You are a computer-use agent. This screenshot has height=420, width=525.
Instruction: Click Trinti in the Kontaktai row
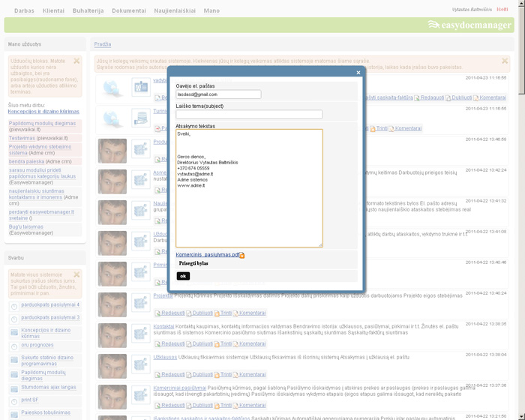tap(226, 344)
